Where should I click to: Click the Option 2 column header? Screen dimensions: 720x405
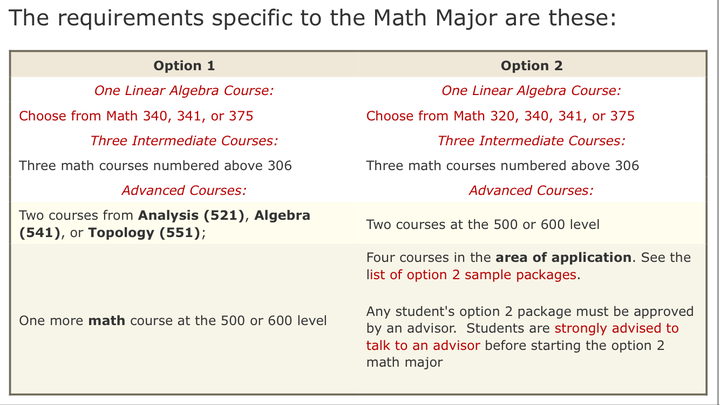point(531,66)
